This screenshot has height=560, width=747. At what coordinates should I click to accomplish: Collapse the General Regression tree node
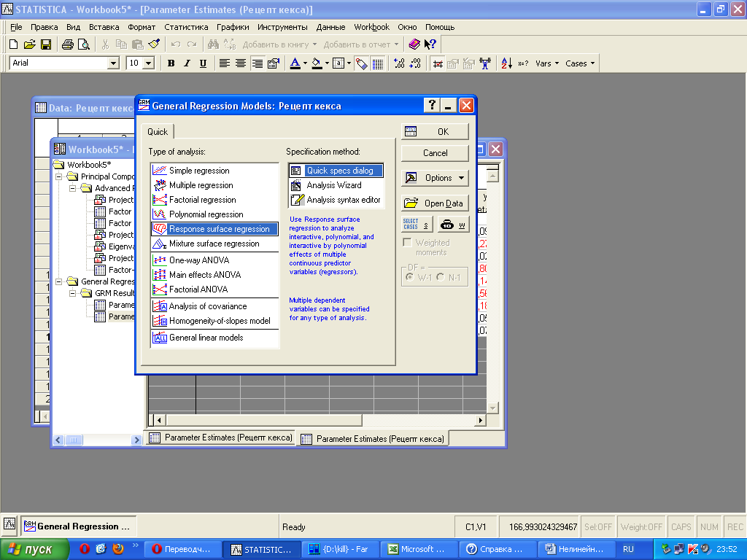click(59, 282)
